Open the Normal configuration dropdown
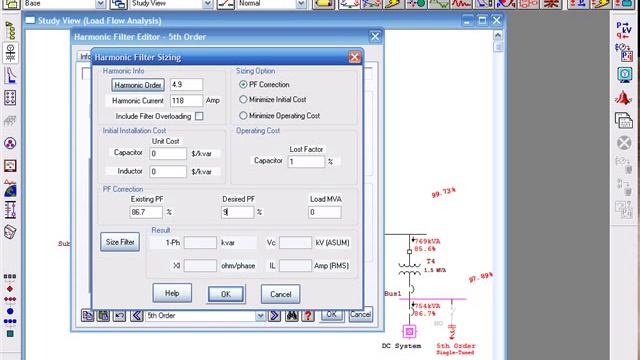The height and width of the screenshot is (360, 640). pos(301,4)
